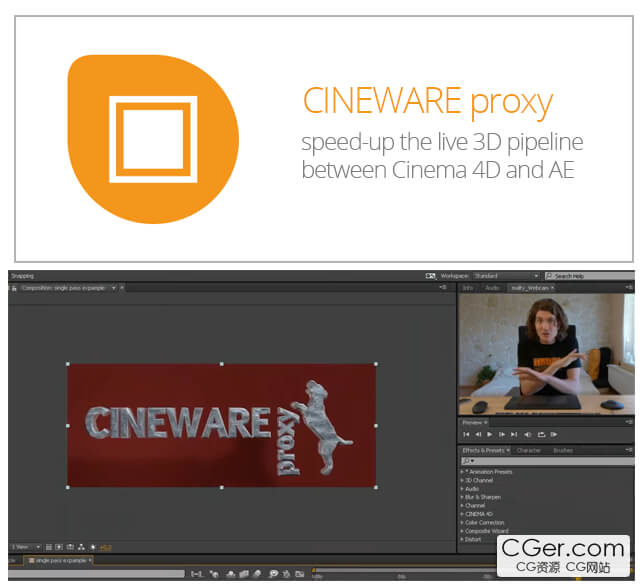Screen dimensions: 640x587
Task: Toggle the pixel aspect ratio correction icon
Action: point(49,547)
